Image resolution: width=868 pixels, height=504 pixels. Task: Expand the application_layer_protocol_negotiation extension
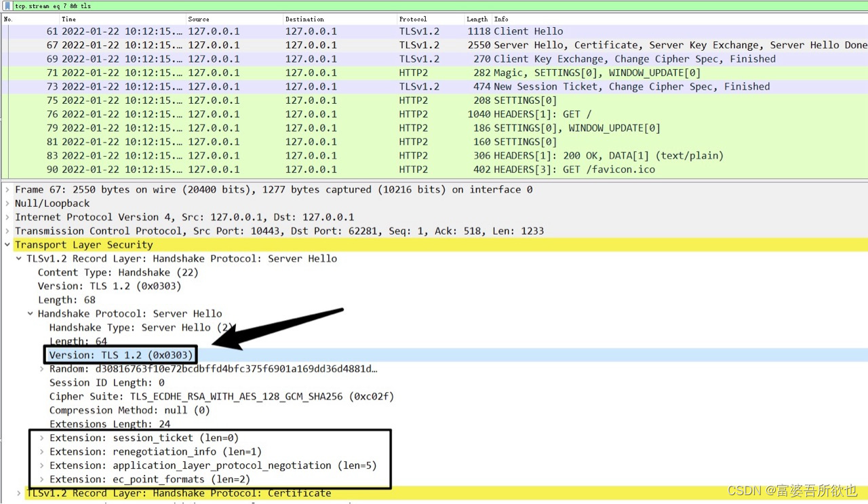(x=41, y=465)
